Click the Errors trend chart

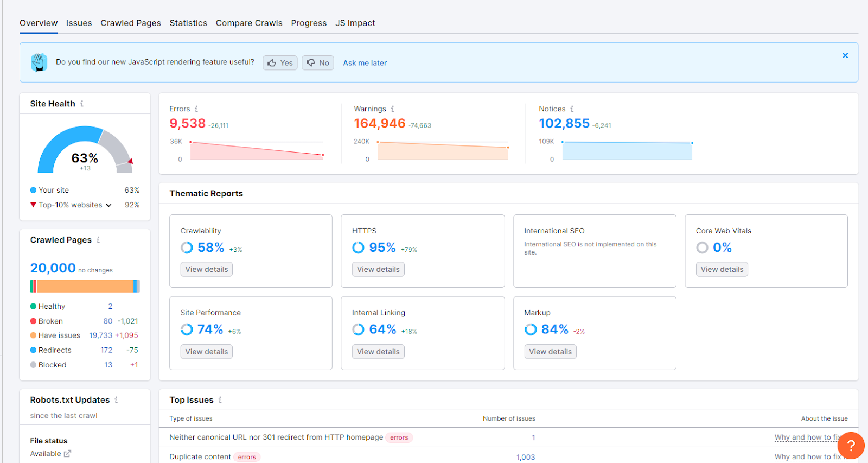coord(257,150)
